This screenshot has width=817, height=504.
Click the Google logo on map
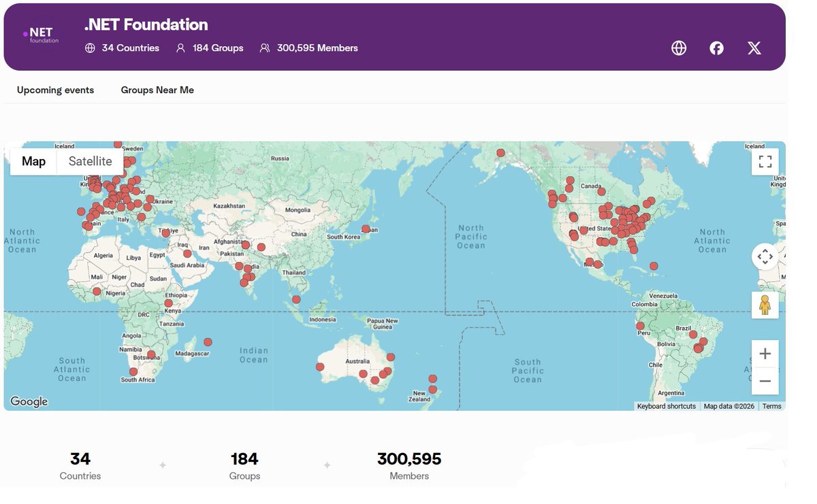pyautogui.click(x=29, y=401)
